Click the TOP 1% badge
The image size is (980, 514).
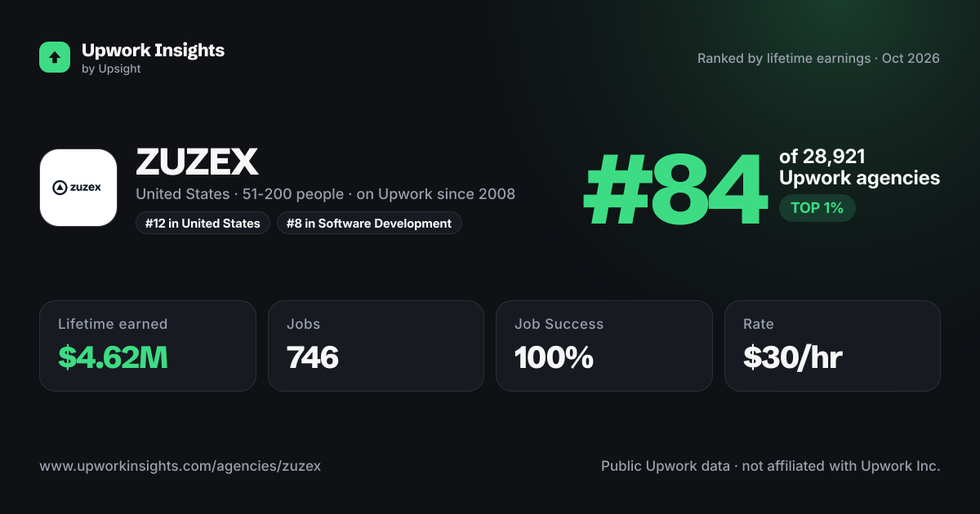point(817,208)
